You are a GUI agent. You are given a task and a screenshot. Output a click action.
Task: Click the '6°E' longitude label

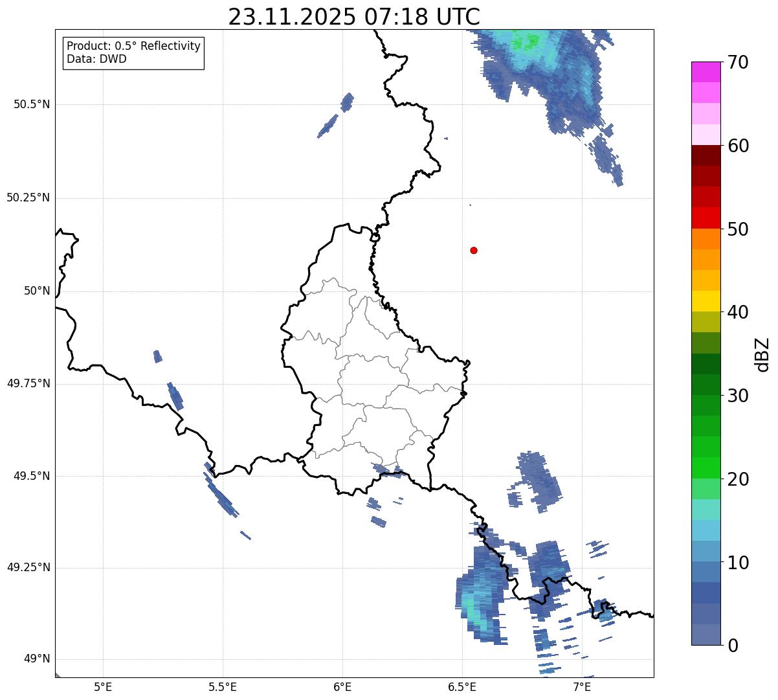click(342, 686)
